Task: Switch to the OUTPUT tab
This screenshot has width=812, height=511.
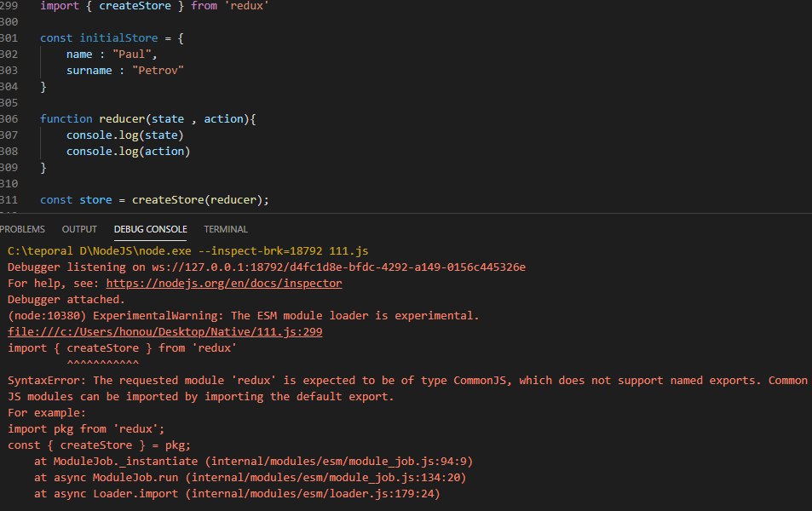Action: [79, 229]
